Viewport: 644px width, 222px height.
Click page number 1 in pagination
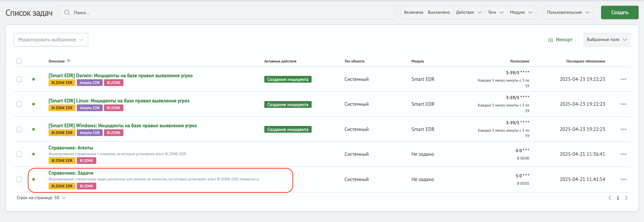tap(618, 198)
